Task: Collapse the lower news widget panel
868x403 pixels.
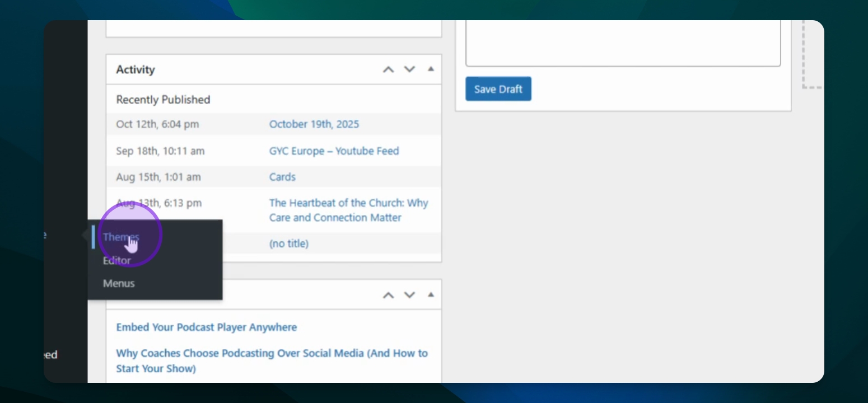Action: point(431,295)
